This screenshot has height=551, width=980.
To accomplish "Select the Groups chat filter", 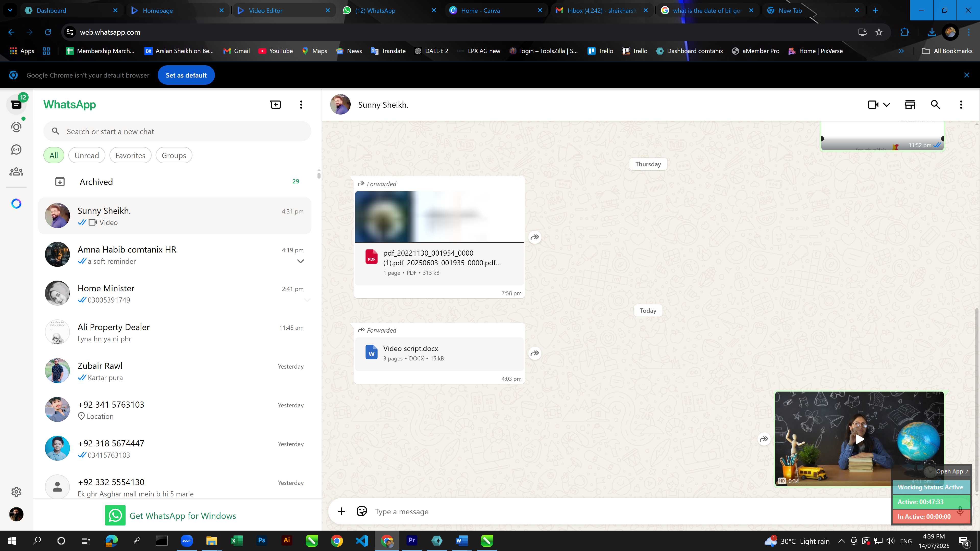I will (174, 156).
